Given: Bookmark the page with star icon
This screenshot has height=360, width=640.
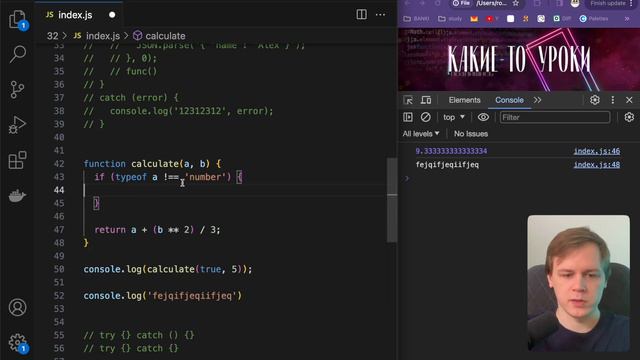Looking at the screenshot, I should click(516, 3).
